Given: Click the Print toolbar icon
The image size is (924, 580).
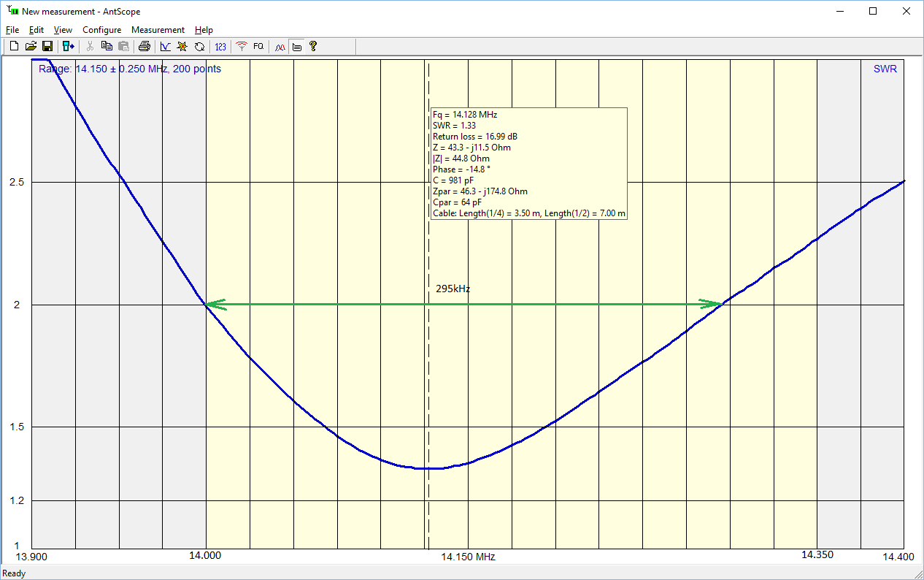Looking at the screenshot, I should point(145,47).
